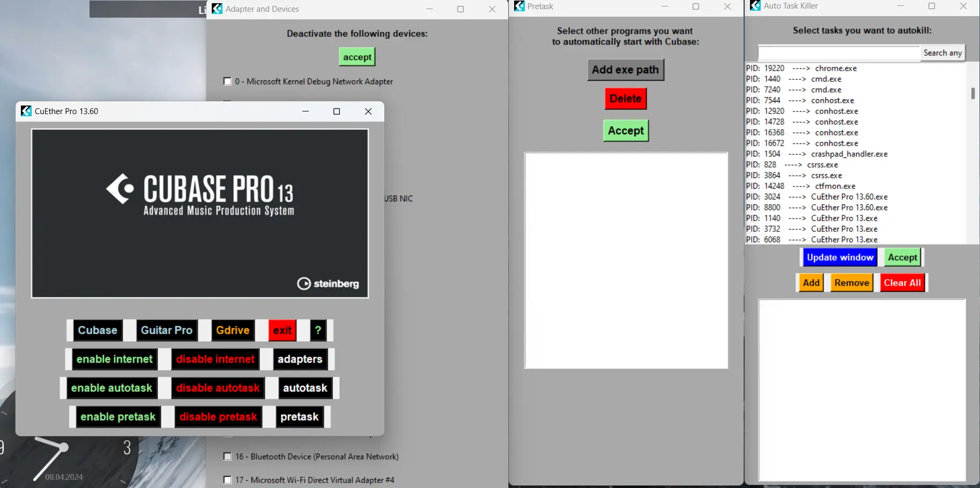The width and height of the screenshot is (980, 488).
Task: Select cmd.exe PID 1440 row
Action: (x=856, y=79)
